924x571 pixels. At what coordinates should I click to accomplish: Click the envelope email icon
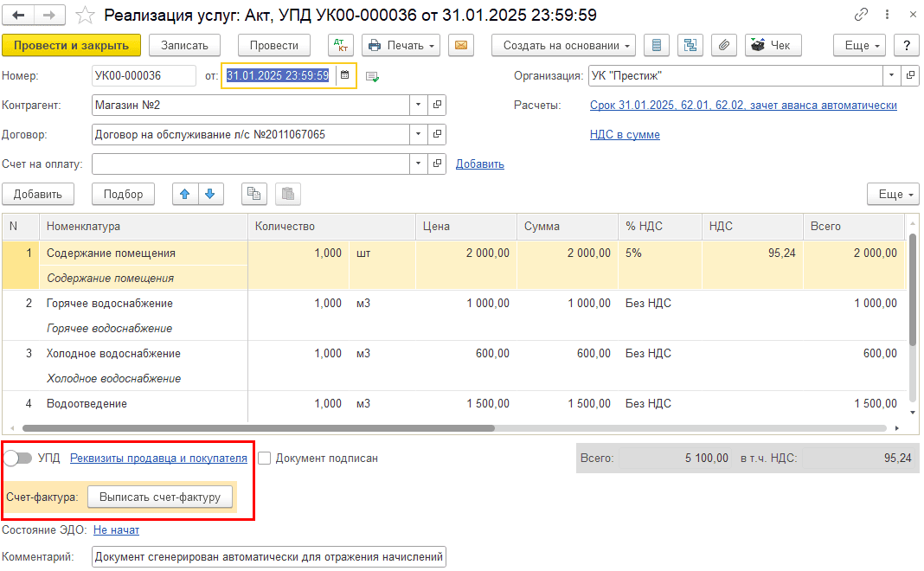[461, 45]
